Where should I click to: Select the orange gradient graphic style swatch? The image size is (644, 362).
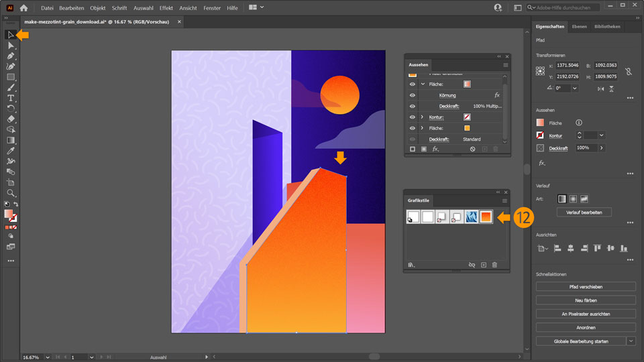(x=486, y=217)
